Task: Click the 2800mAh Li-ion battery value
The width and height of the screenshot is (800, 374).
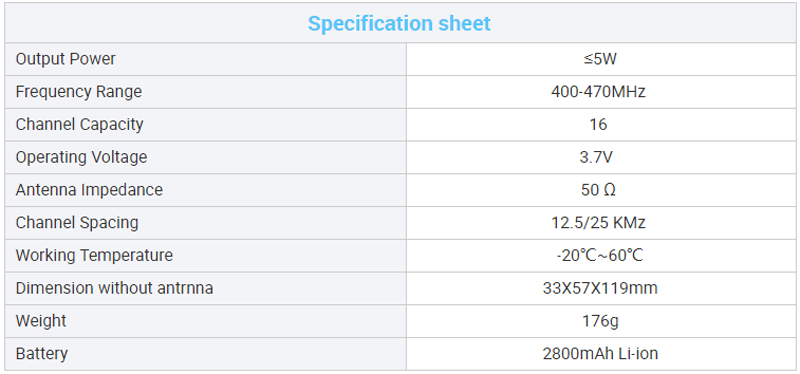Action: pyautogui.click(x=600, y=354)
